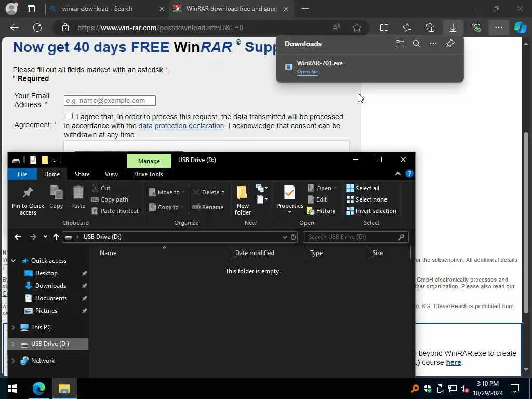Open the Open dropdown in ribbon
532x399 pixels.
(322, 188)
